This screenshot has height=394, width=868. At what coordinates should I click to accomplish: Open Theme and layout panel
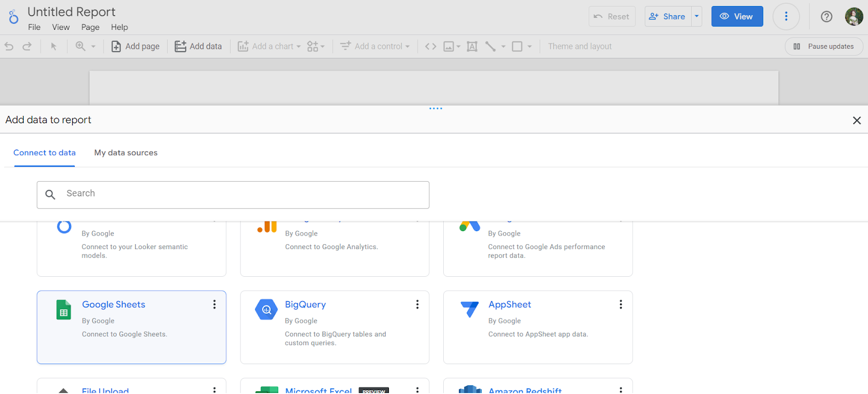coord(579,47)
